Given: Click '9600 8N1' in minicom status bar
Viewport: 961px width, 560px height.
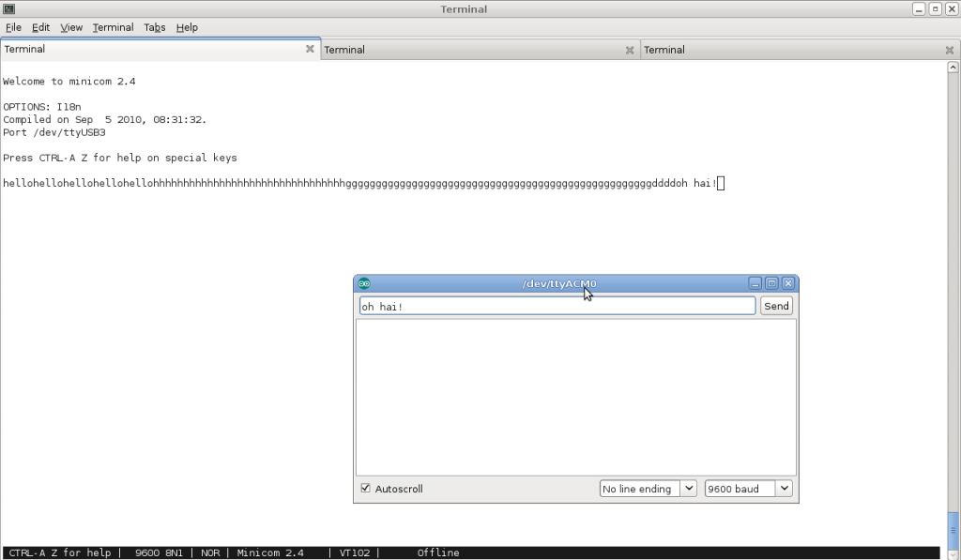Looking at the screenshot, I should coord(159,552).
